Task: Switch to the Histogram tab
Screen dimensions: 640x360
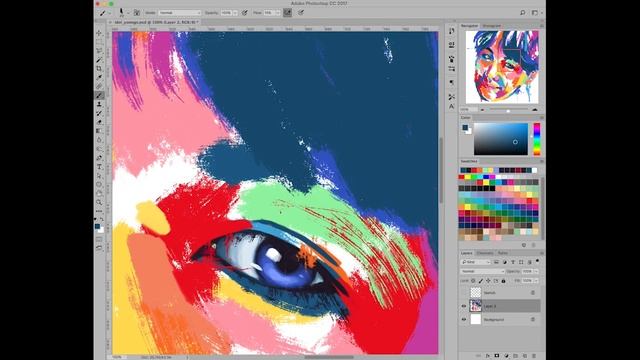Action: 491,26
